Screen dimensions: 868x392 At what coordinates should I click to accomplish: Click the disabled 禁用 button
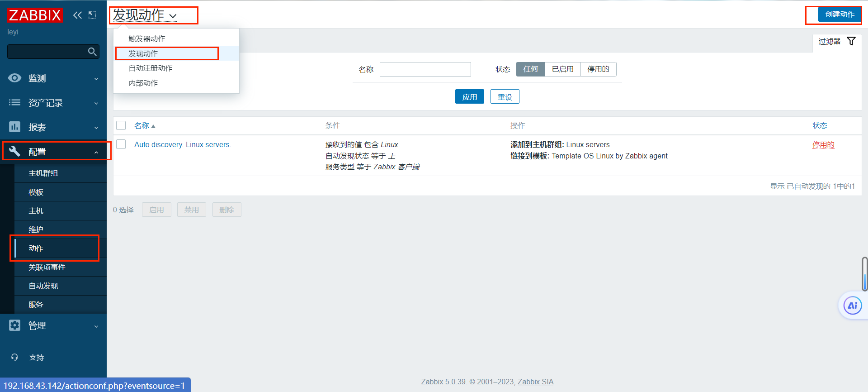192,210
